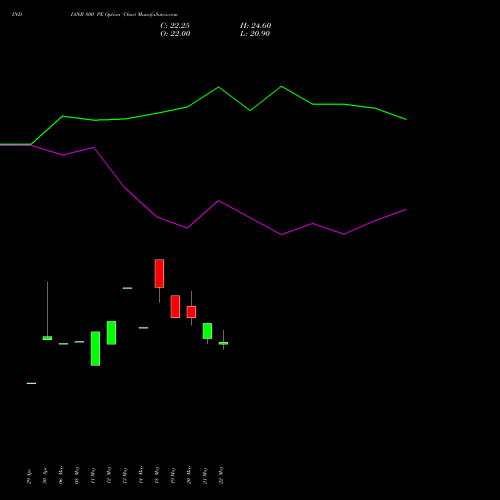Select the 22 May date label
The width and height of the screenshot is (500, 500).
221,475
